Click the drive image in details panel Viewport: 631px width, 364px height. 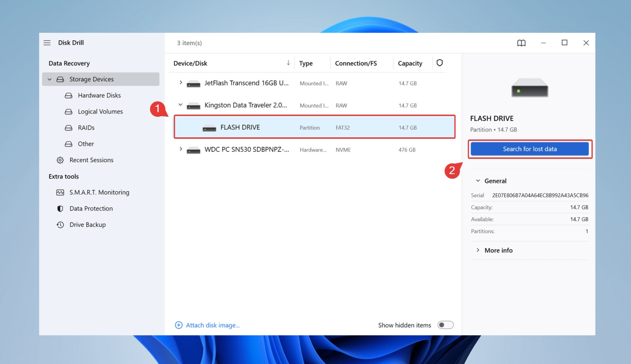pos(530,88)
